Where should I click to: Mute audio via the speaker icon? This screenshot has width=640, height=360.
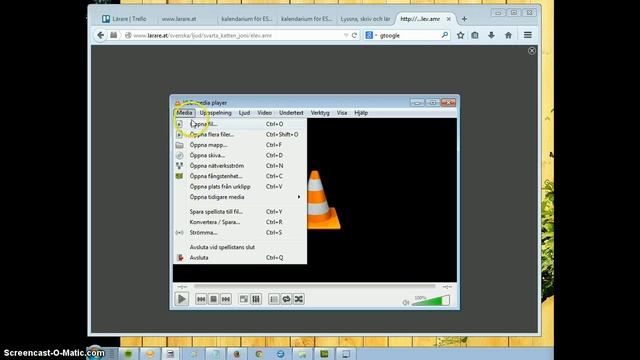tap(406, 302)
